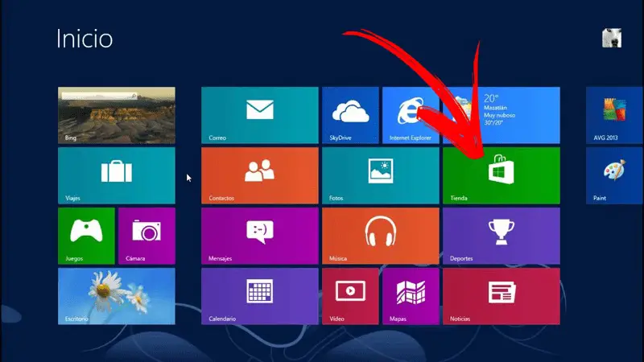Viewport: 644px width, 362px height.
Task: Click the Inicio heading text
Action: 85,39
